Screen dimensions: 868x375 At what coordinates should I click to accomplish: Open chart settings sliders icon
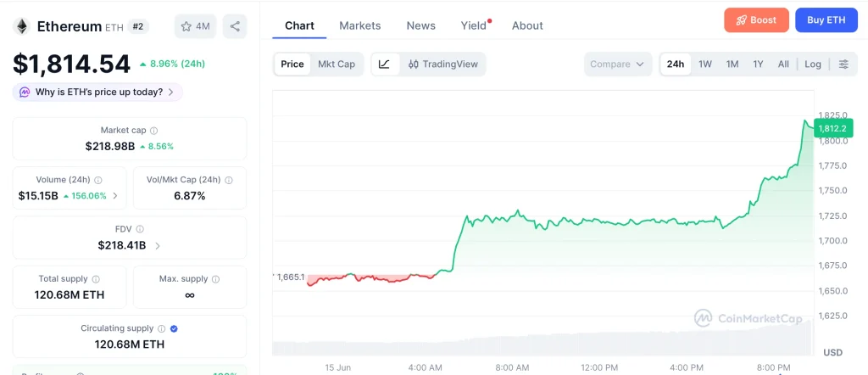click(843, 64)
